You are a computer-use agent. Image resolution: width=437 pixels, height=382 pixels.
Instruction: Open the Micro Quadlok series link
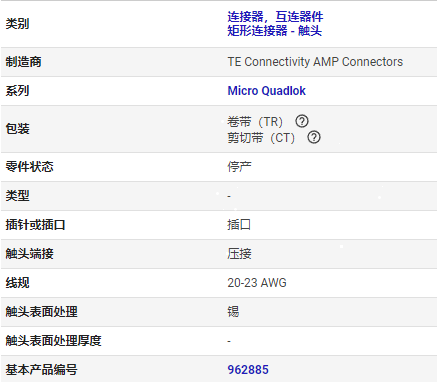(x=266, y=91)
